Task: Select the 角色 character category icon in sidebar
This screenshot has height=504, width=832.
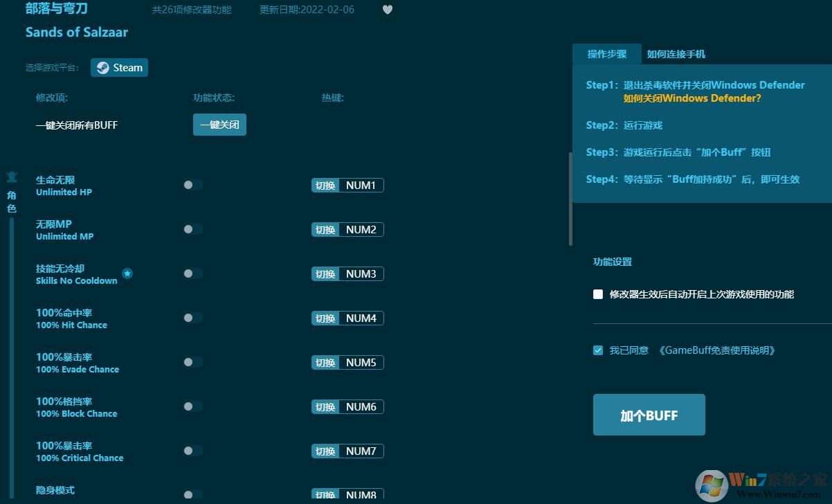Action: [x=11, y=187]
